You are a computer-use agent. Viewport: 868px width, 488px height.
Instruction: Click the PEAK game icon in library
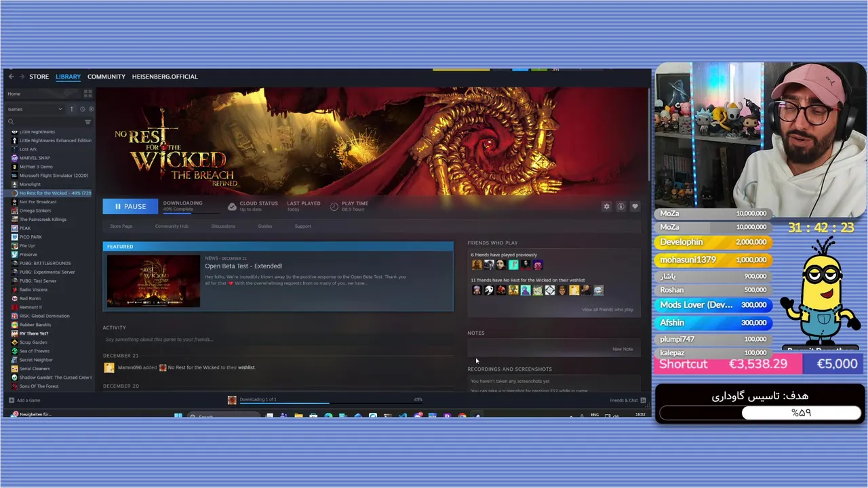14,228
